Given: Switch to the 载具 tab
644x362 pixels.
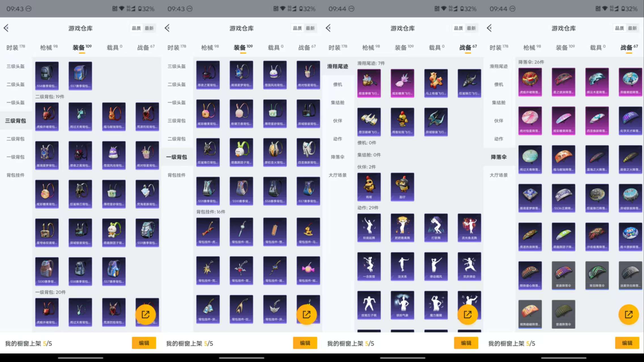Looking at the screenshot, I should point(114,47).
